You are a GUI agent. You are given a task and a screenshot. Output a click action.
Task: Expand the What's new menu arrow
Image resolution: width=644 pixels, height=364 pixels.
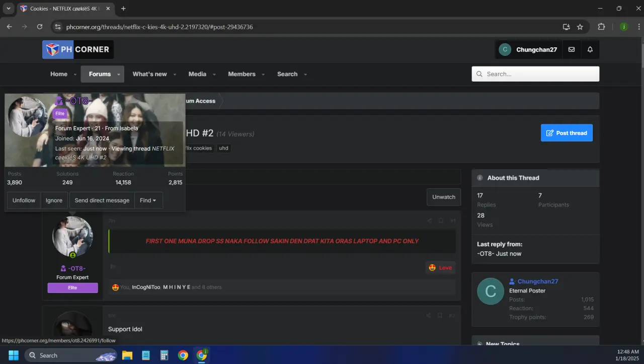[175, 75]
